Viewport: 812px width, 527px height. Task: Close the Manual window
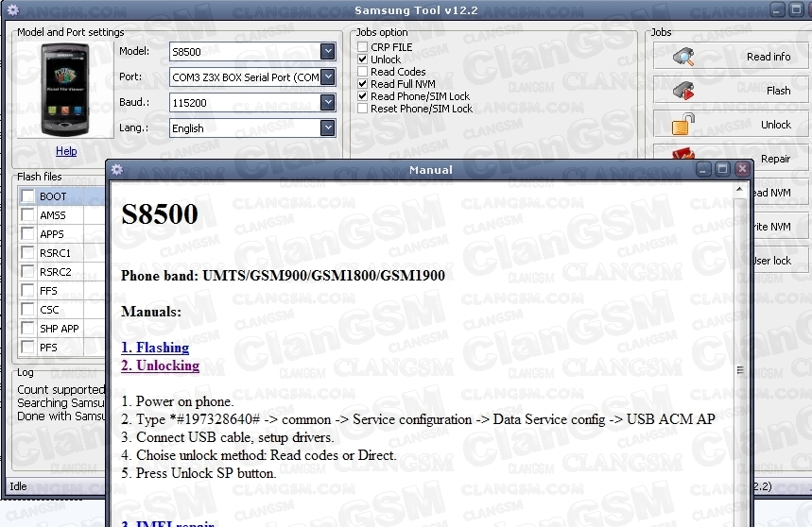[x=742, y=169]
